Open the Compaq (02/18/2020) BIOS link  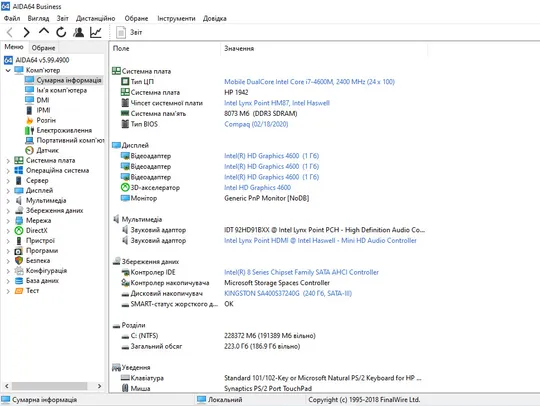[256, 124]
